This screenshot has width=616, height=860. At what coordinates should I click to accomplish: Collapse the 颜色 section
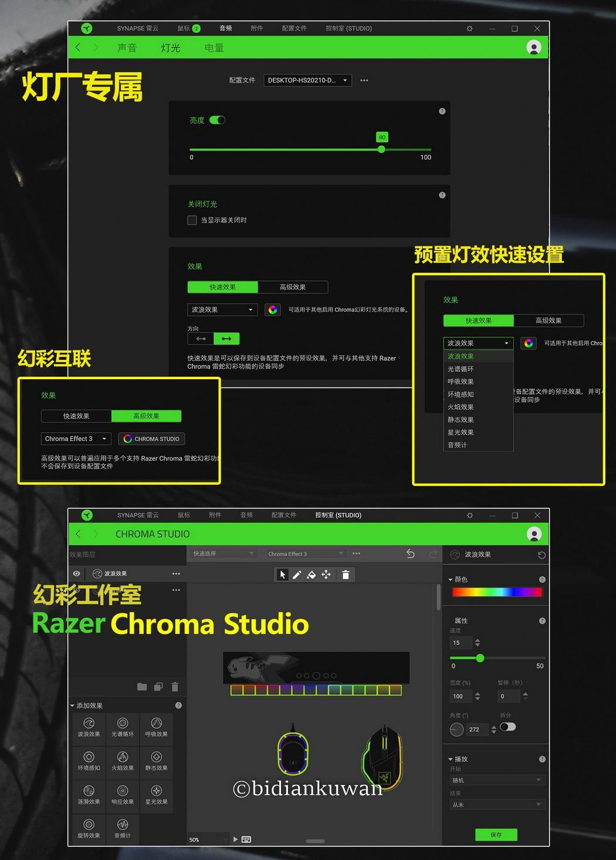tap(451, 579)
